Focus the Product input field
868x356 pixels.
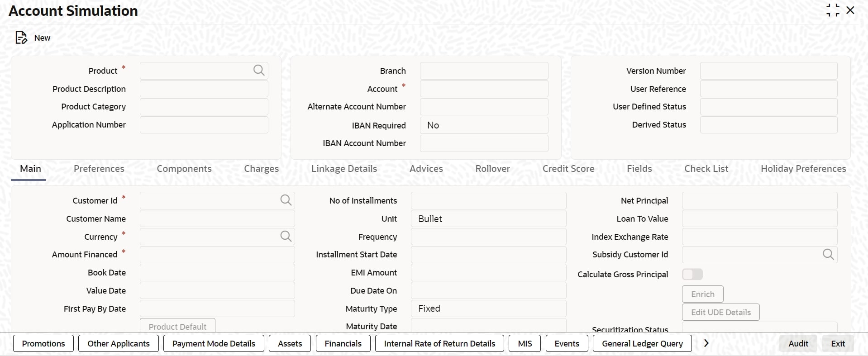(204, 71)
